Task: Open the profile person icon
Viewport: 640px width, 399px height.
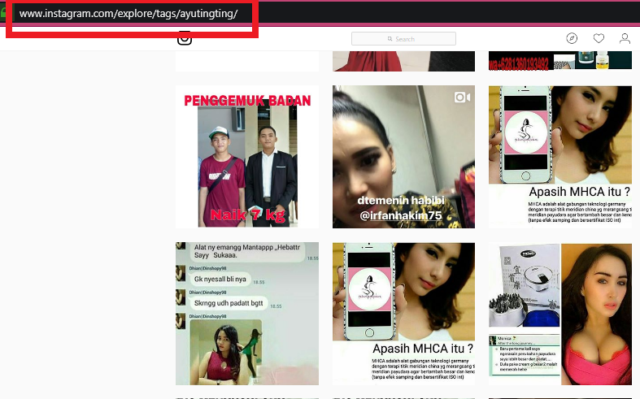Action: (624, 38)
